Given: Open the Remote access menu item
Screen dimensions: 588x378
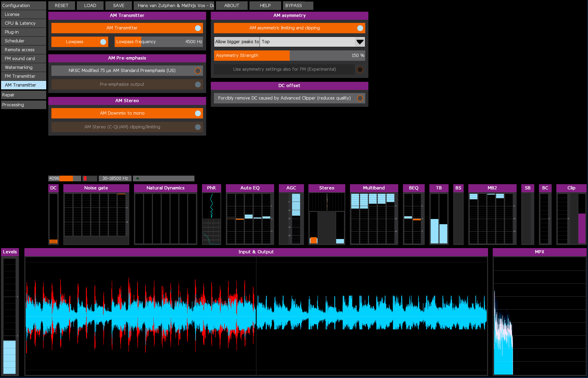Looking at the screenshot, I should click(23, 50).
